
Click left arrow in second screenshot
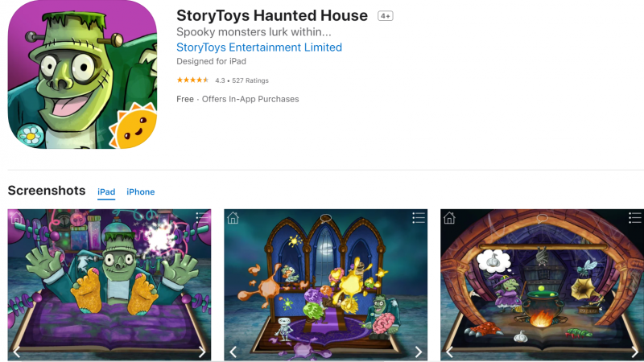(x=233, y=352)
